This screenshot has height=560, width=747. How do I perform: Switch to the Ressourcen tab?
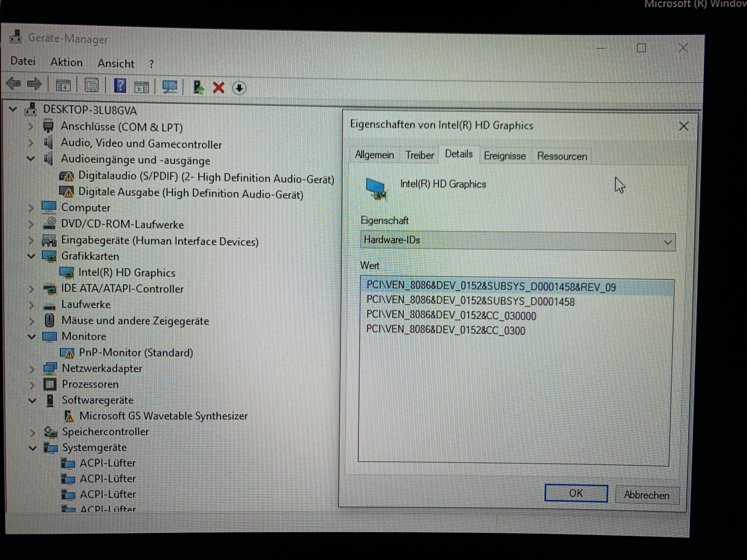coord(562,157)
